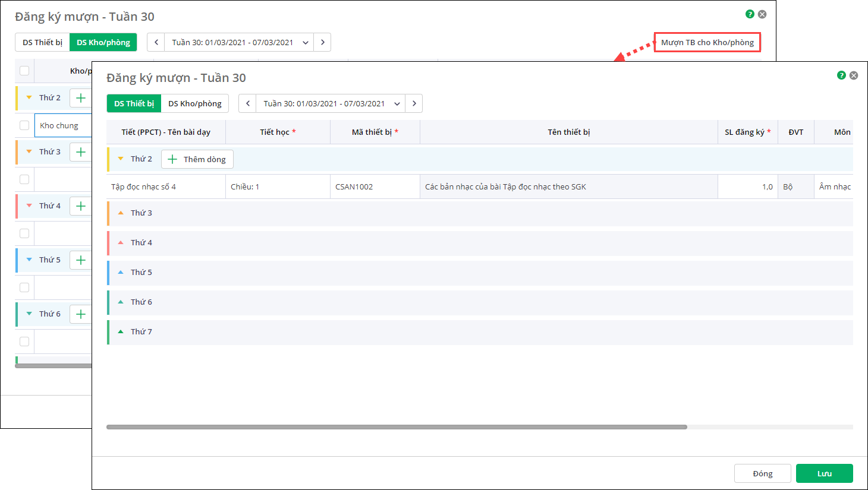Image resolution: width=868 pixels, height=490 pixels.
Task: Open help icon in the back window
Action: [x=750, y=14]
